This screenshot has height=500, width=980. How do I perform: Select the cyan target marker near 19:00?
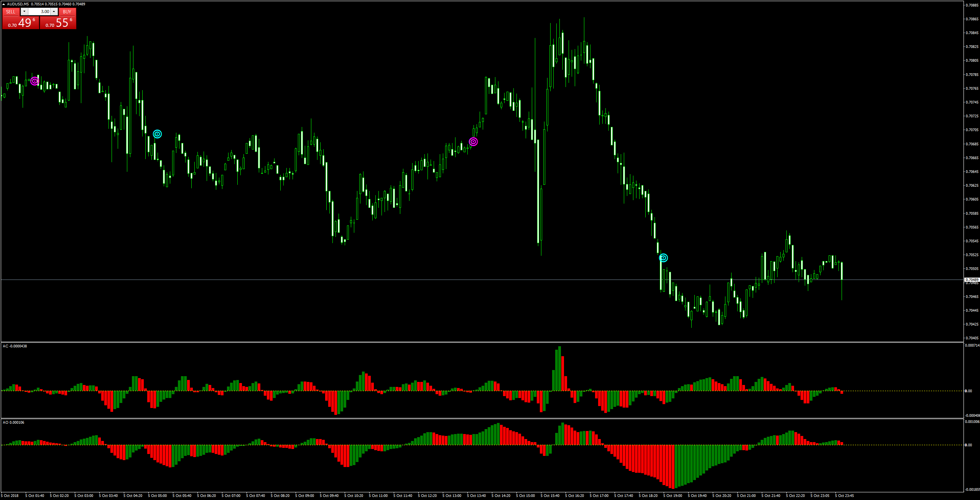click(x=663, y=258)
